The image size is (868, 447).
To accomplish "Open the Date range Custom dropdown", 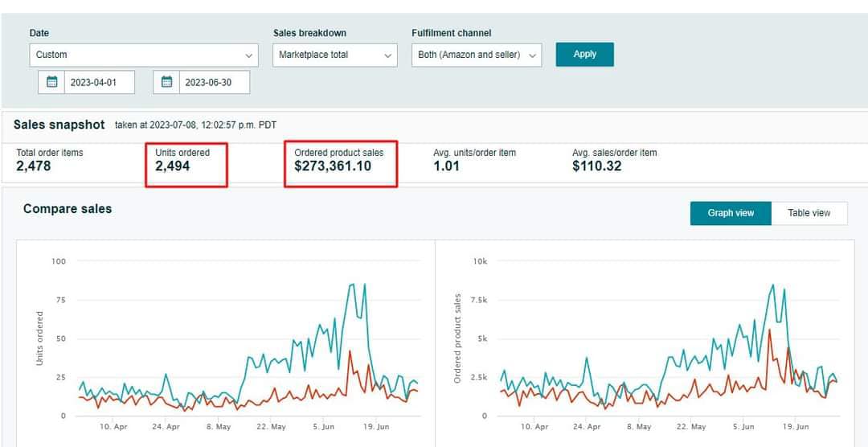I will 144,55.
